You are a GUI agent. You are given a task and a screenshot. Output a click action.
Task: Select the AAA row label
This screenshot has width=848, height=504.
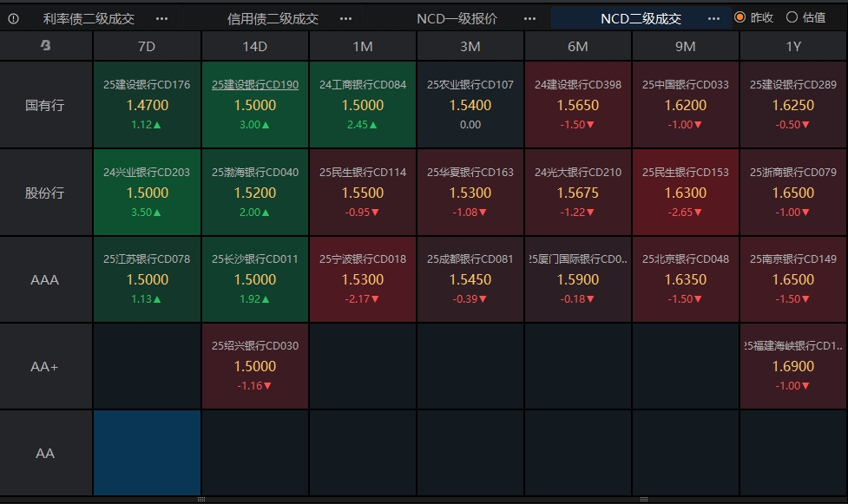pos(45,279)
